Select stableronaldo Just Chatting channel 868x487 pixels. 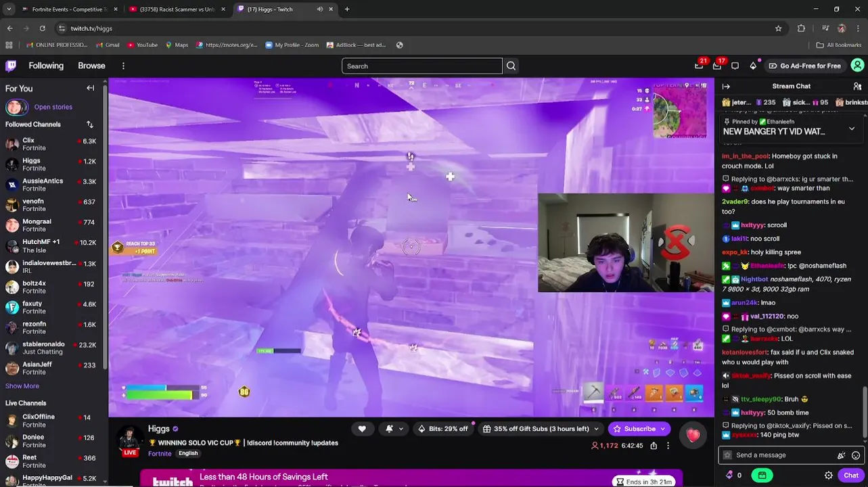pos(53,348)
